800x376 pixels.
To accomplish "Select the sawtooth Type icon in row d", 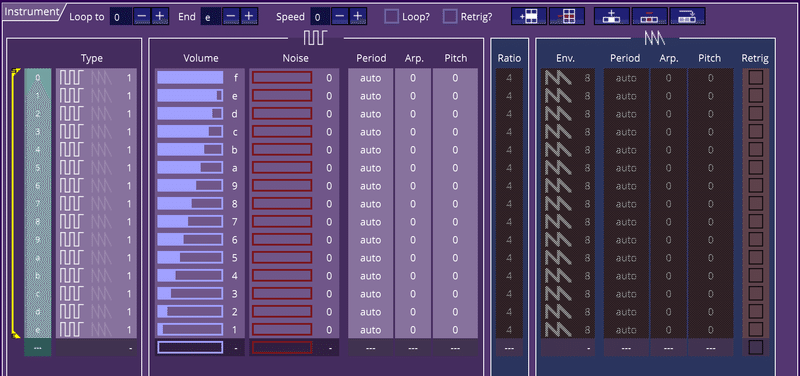I will pyautogui.click(x=101, y=312).
